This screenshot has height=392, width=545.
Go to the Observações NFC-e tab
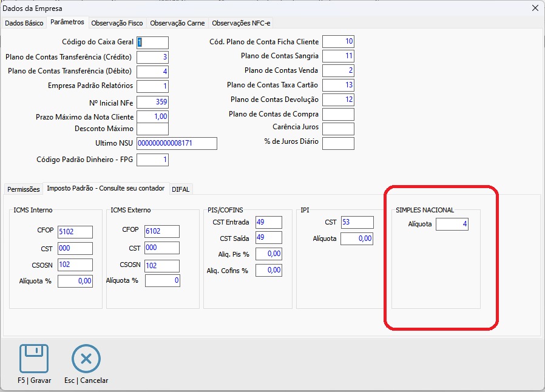[241, 23]
